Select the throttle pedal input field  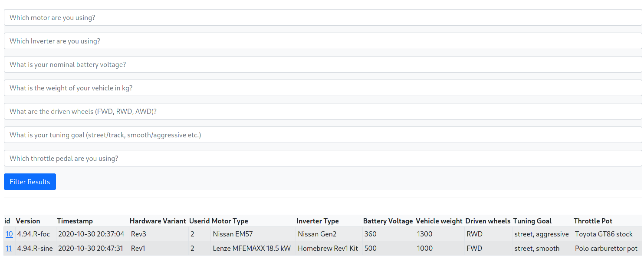click(322, 159)
